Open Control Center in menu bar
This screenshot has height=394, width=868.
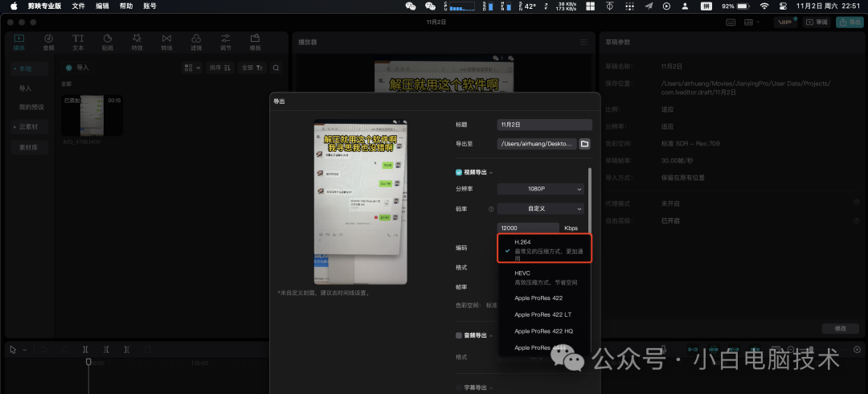pos(783,6)
